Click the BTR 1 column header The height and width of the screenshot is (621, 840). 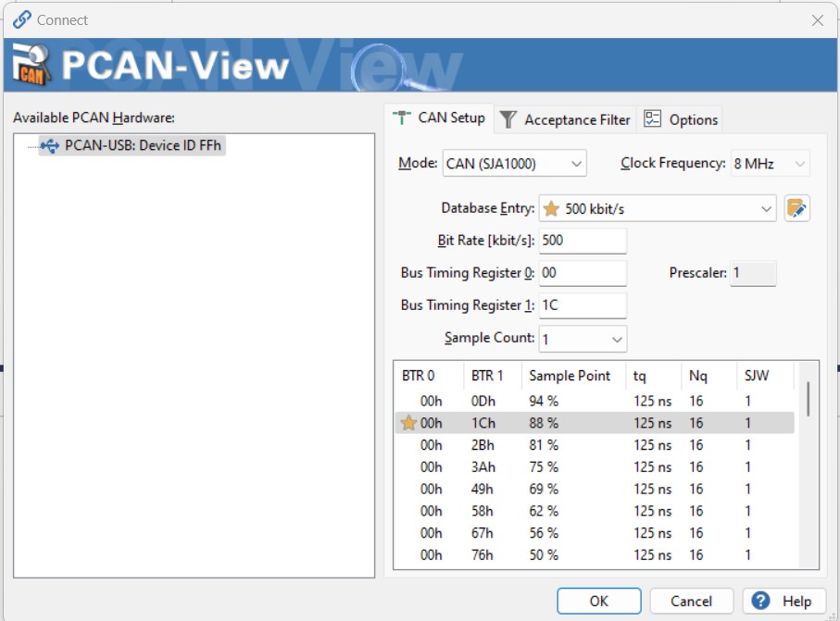(x=493, y=375)
